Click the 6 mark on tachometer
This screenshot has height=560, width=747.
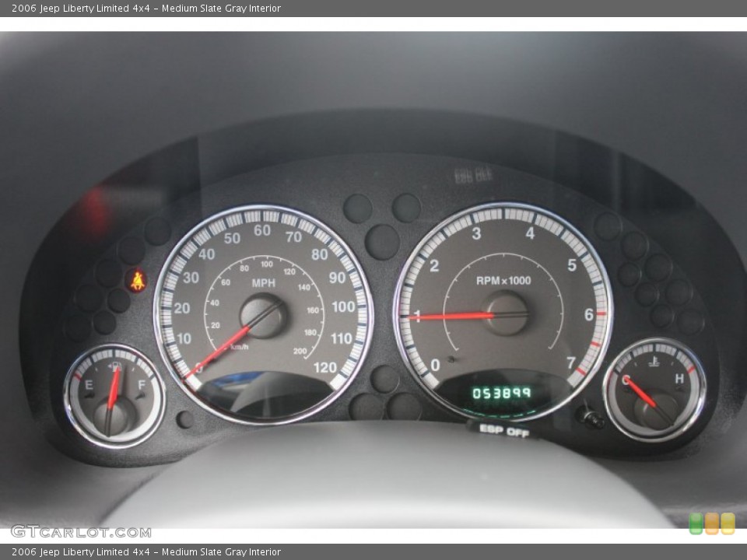pos(589,315)
